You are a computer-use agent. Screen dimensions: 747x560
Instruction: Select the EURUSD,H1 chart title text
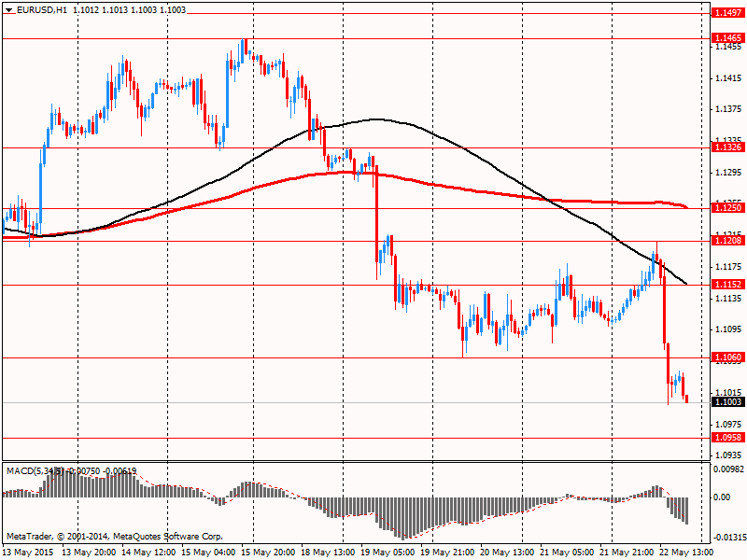42,10
